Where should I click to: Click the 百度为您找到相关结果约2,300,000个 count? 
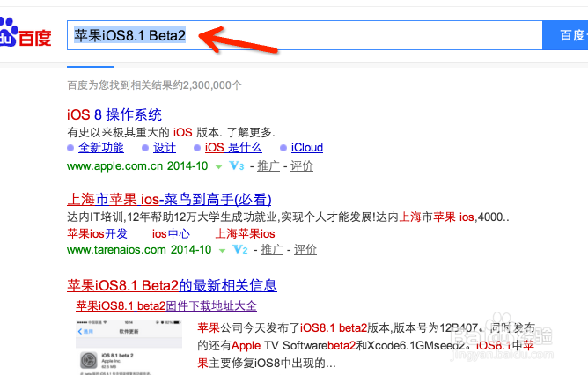(x=154, y=85)
